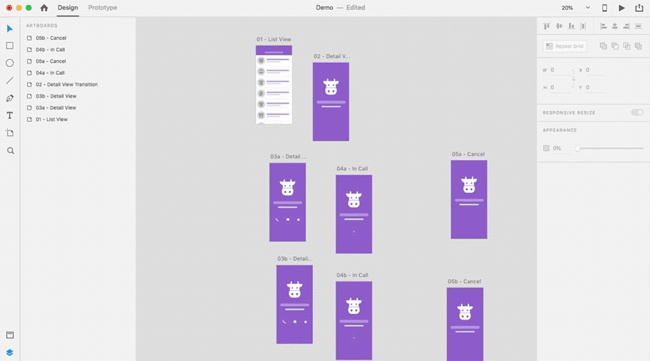
Task: Open the Assets panel icon
Action: [10, 335]
